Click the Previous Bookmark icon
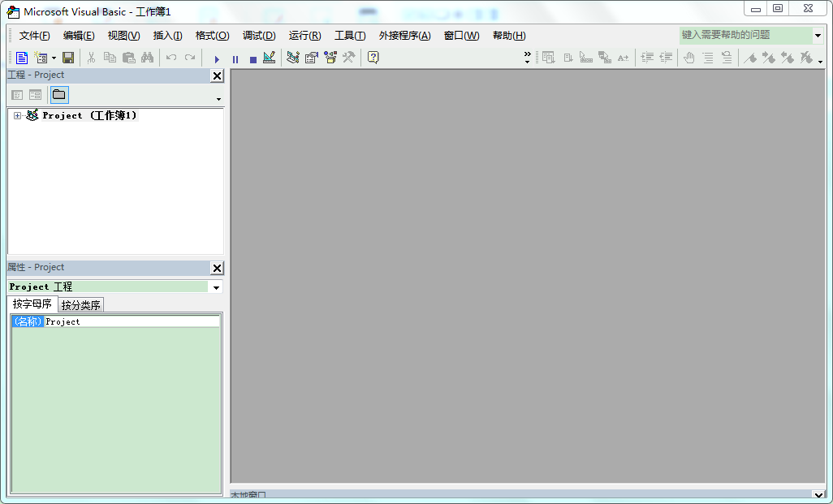 [788, 58]
